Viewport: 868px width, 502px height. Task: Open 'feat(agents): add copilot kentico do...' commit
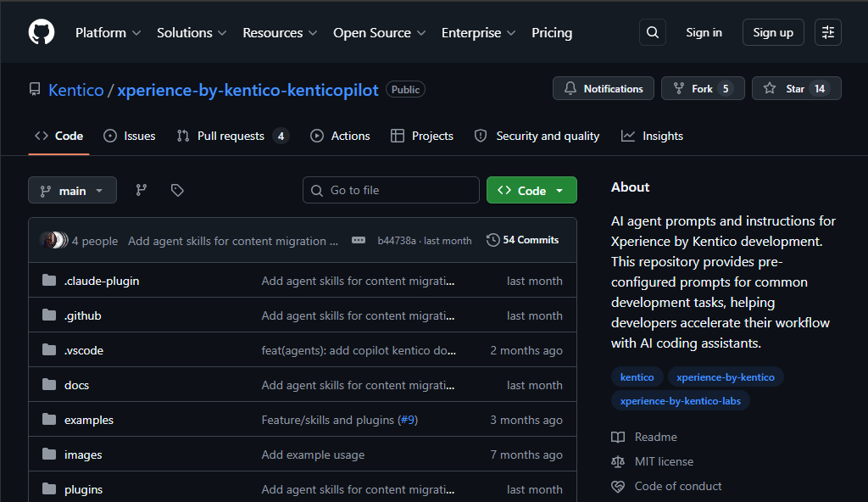[x=359, y=351]
